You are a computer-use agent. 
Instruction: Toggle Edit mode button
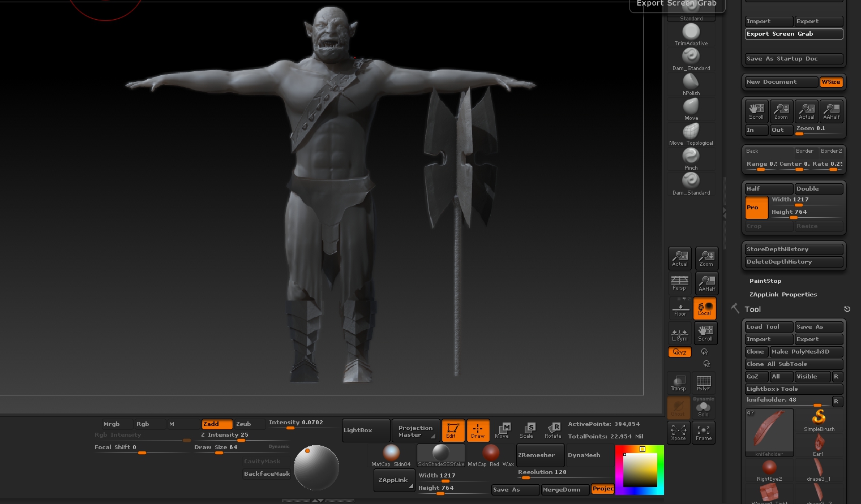coord(453,430)
